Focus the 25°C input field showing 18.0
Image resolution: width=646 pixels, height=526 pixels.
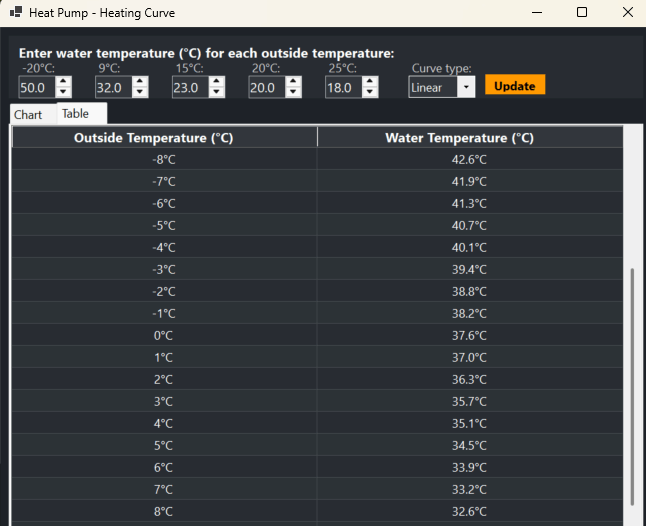344,87
